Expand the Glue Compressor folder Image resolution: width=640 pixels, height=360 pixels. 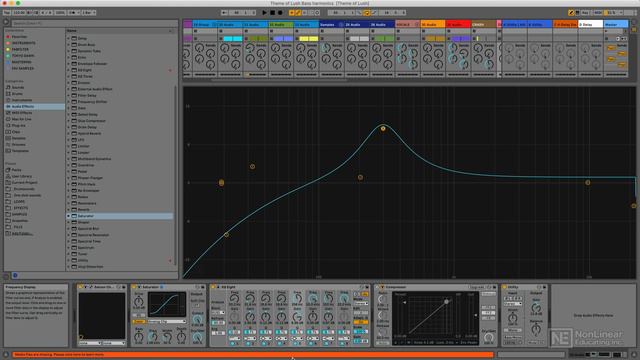click(69, 121)
